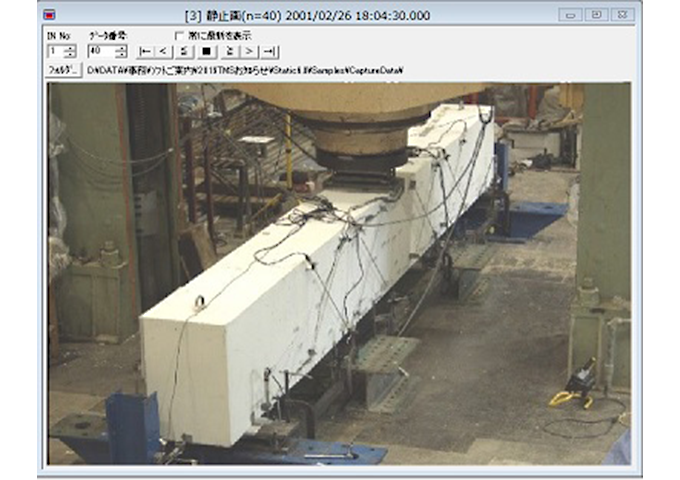
Task: Click the single greater-than next button
Action: [x=250, y=50]
